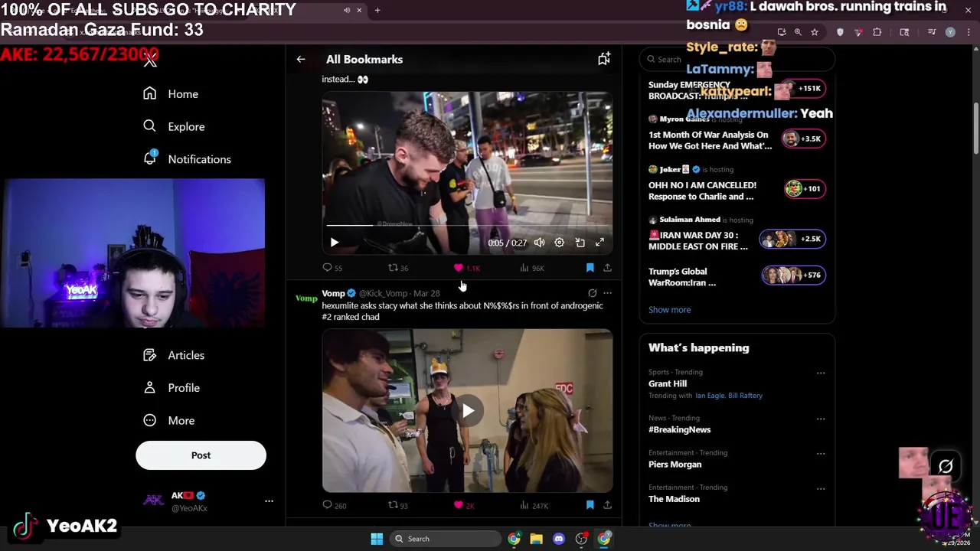The image size is (980, 551).
Task: Open Grok action on Vomp's tweet
Action: pyautogui.click(x=592, y=293)
